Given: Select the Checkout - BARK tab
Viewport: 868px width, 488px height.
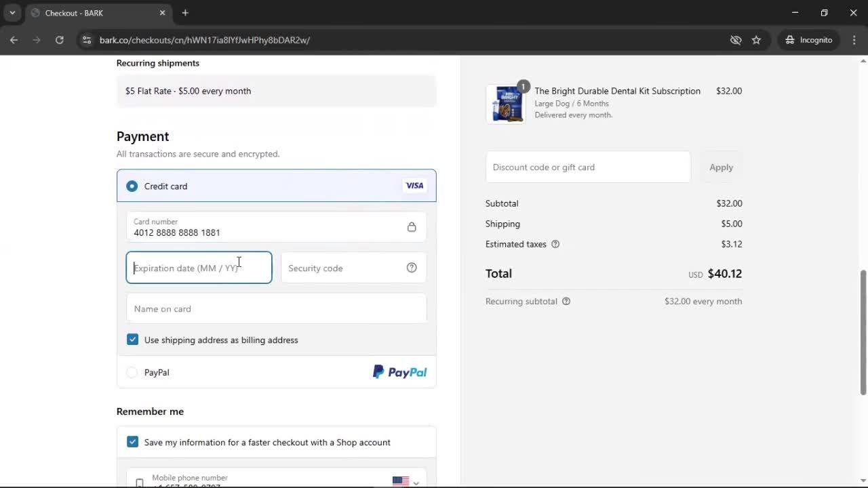Looking at the screenshot, I should tap(98, 13).
